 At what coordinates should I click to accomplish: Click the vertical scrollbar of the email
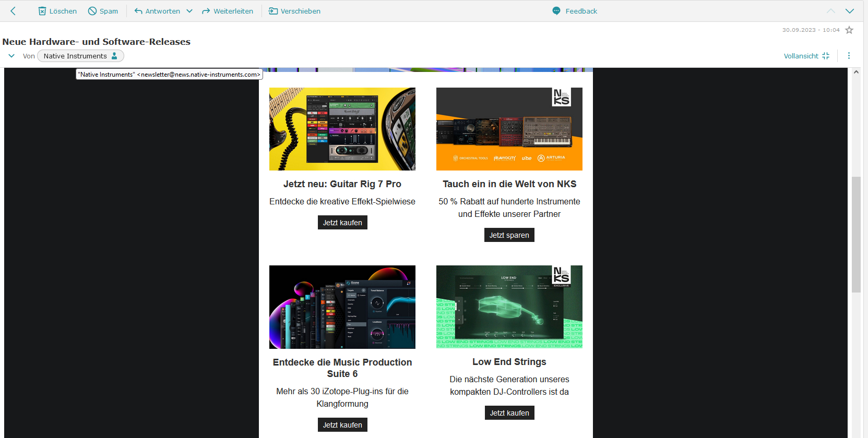click(856, 235)
